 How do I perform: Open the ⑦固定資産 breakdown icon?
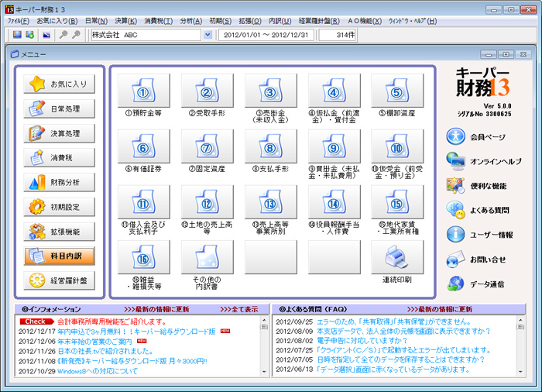point(208,146)
